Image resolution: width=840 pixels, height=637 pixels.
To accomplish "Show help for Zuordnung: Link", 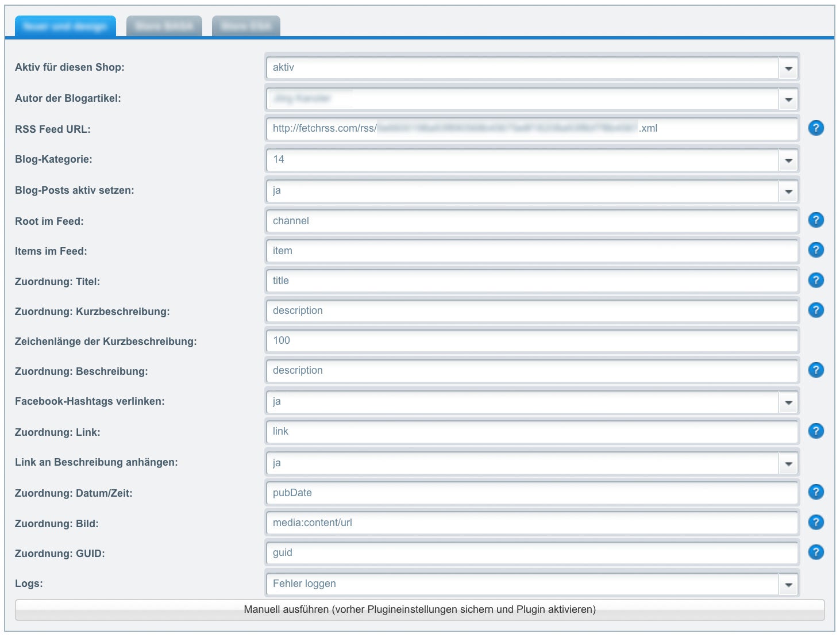I will click(x=816, y=431).
